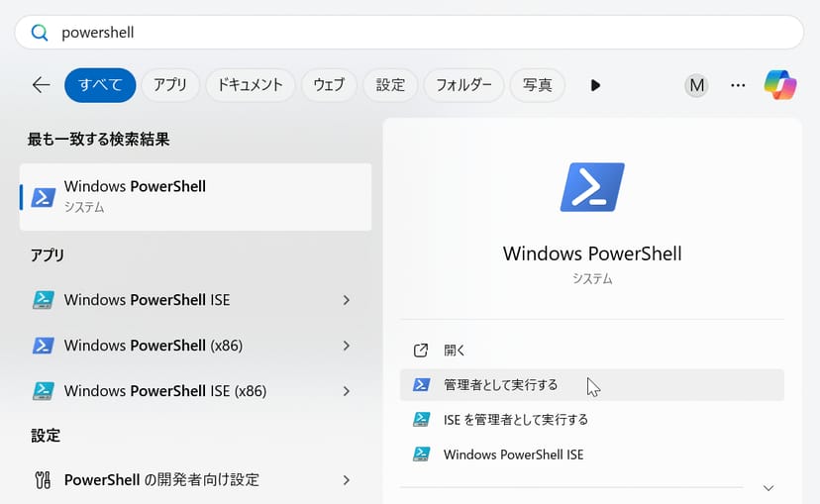Click the Copilot icon in search header
820x504 pixels.
pos(780,85)
